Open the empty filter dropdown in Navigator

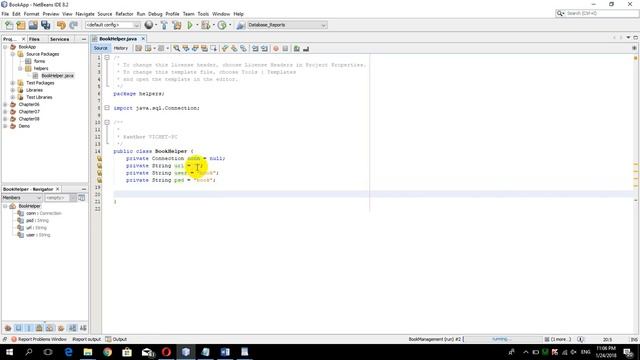tap(60, 198)
